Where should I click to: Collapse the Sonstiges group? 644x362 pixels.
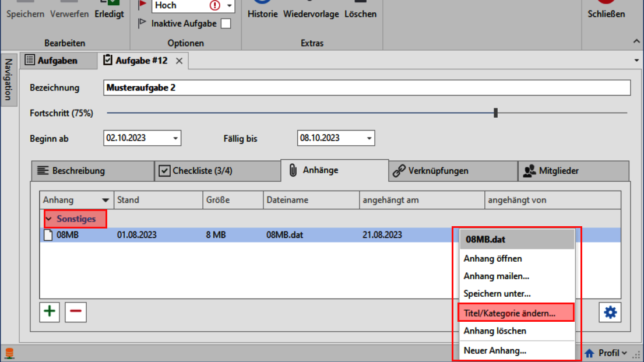(x=48, y=219)
